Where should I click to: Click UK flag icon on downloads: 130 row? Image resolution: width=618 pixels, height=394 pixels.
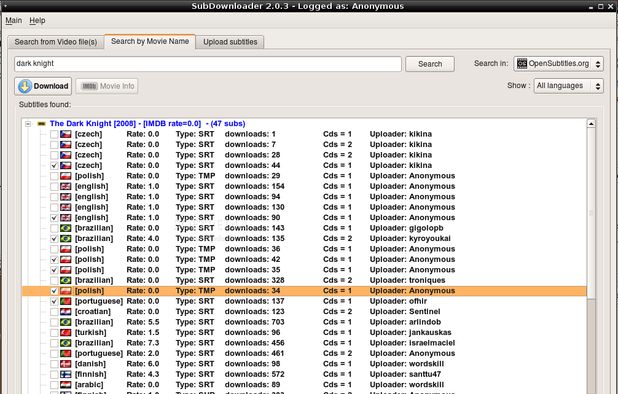[x=66, y=207]
